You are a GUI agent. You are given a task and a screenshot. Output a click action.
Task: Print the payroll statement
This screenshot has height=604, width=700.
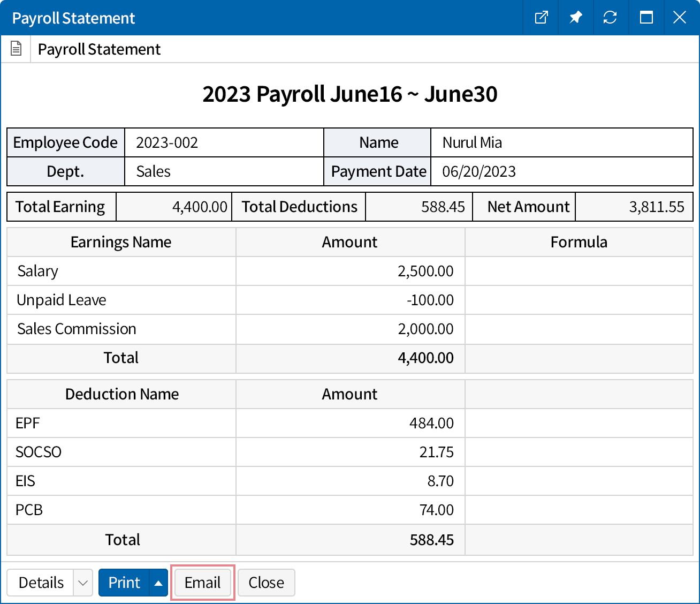[124, 583]
